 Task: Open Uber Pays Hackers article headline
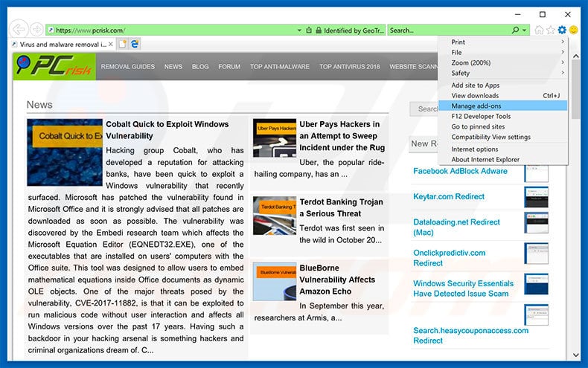pos(342,135)
